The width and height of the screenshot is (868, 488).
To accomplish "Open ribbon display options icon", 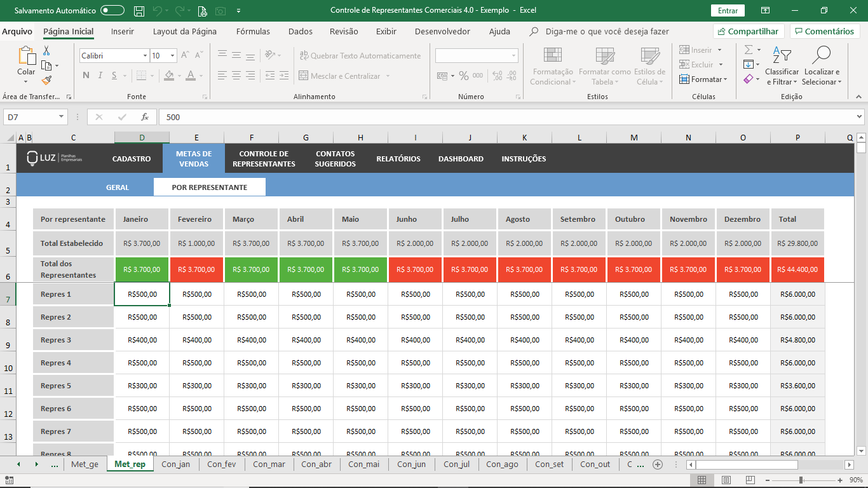I will [765, 11].
